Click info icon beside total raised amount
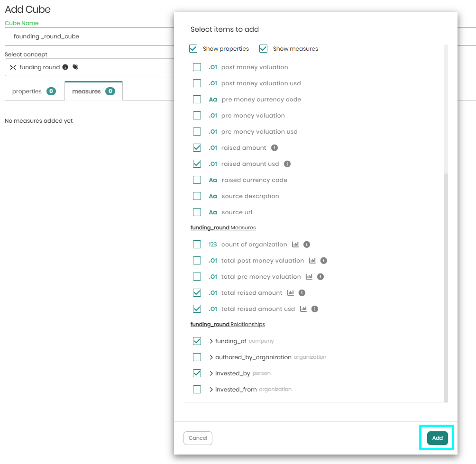This screenshot has height=464, width=476. coord(302,293)
